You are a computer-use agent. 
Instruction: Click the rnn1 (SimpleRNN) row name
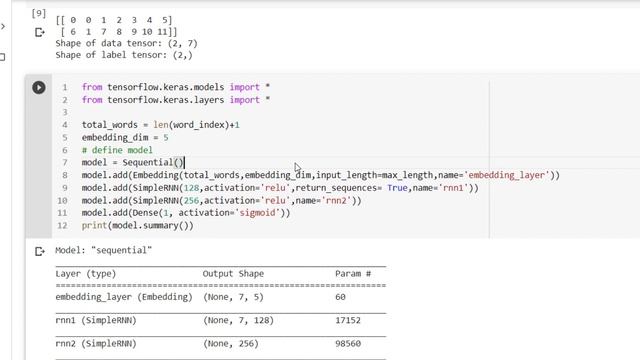tap(96, 320)
